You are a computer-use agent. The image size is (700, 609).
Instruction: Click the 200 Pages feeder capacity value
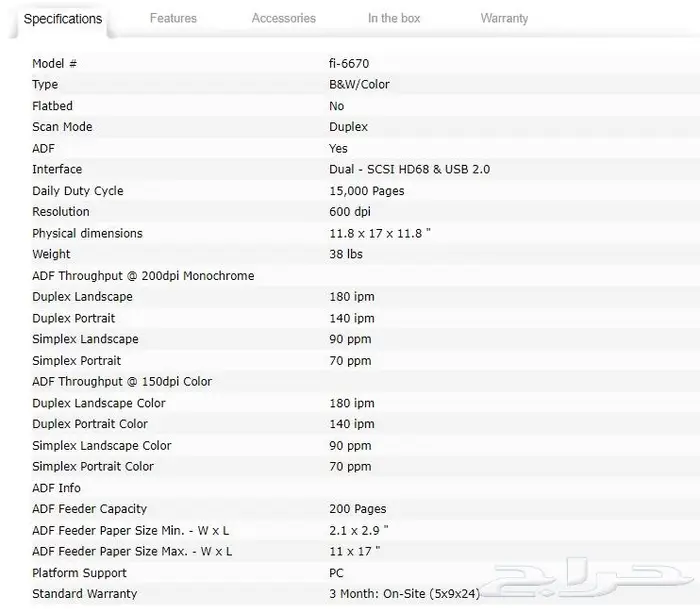(x=357, y=509)
